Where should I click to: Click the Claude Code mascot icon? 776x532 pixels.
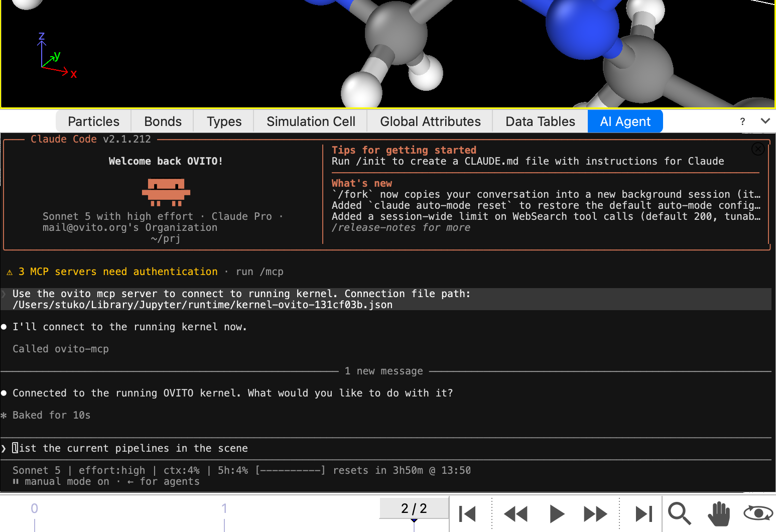tap(166, 192)
